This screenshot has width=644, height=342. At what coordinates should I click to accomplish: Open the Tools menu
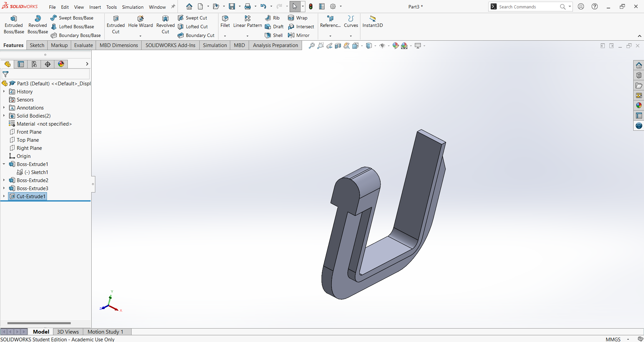tap(111, 7)
